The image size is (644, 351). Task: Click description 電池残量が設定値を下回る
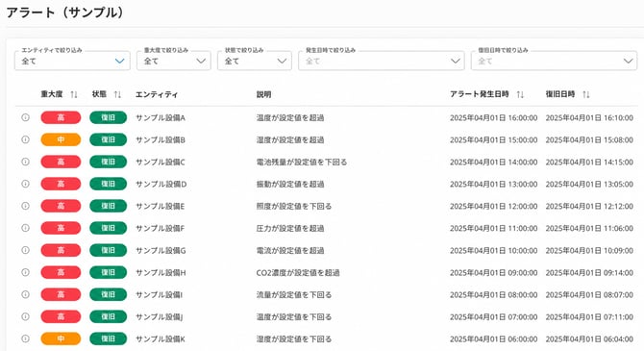(302, 163)
